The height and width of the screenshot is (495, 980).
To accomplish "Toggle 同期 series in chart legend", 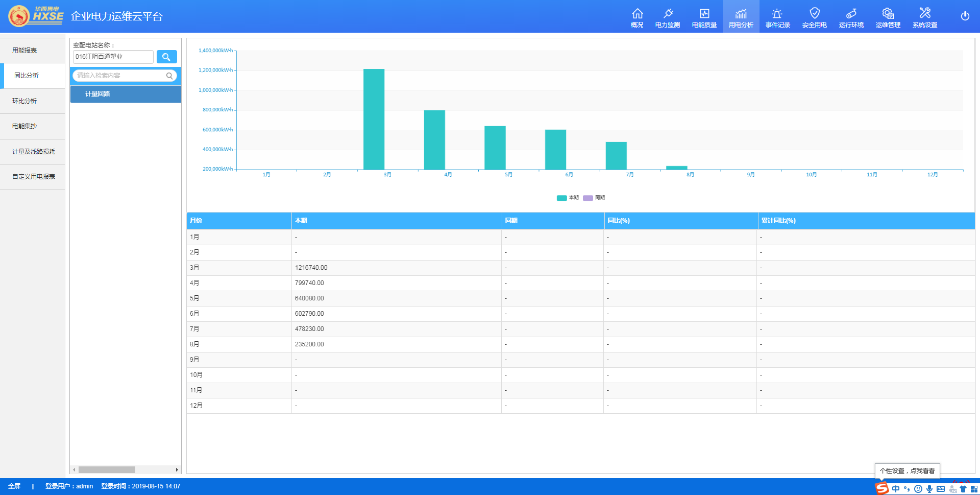I will (594, 198).
